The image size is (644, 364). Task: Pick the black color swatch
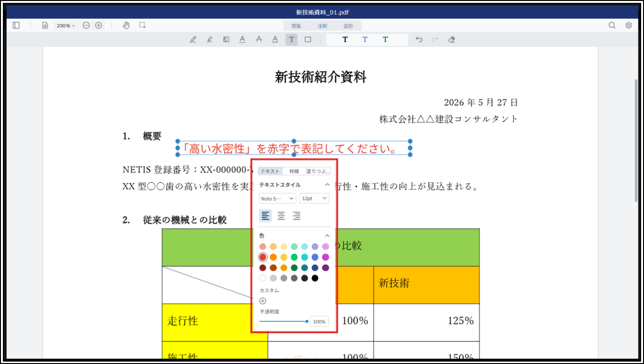[315, 278]
